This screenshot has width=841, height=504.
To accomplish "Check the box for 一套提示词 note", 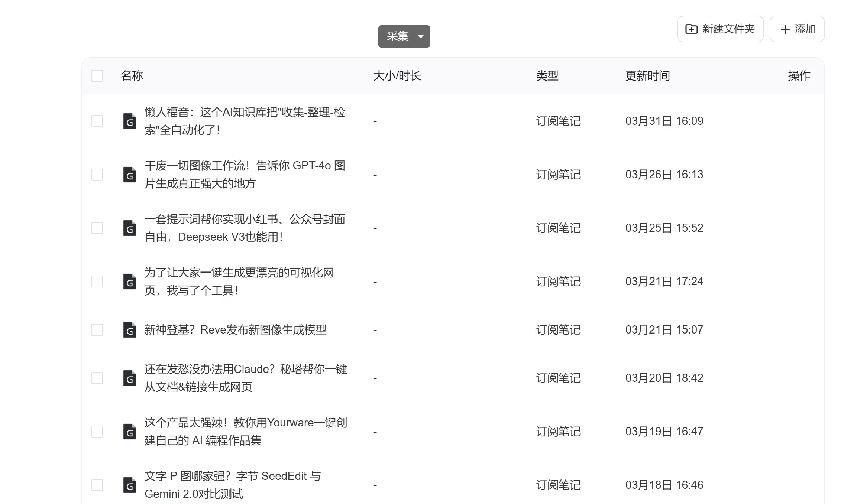I will pyautogui.click(x=97, y=228).
